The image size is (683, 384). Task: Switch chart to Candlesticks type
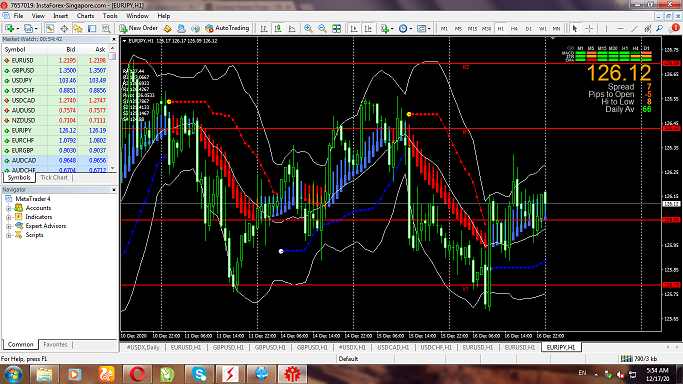pos(278,28)
